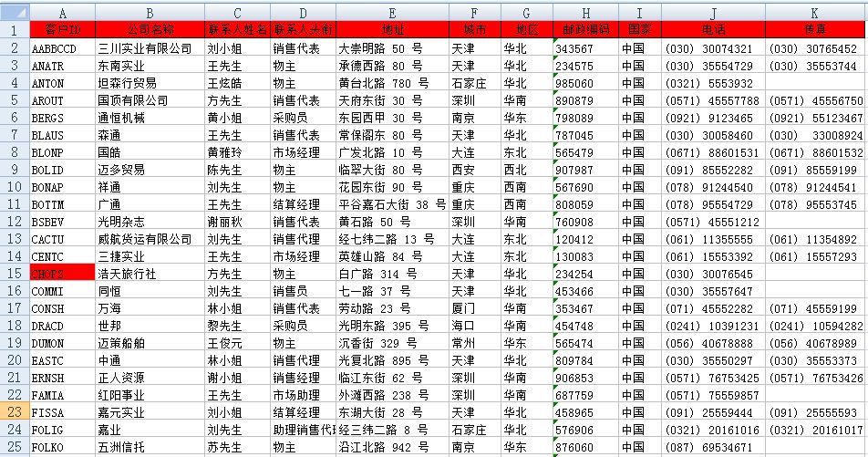Click the 公司名称 header cell
The height and width of the screenshot is (457, 868).
[150, 29]
